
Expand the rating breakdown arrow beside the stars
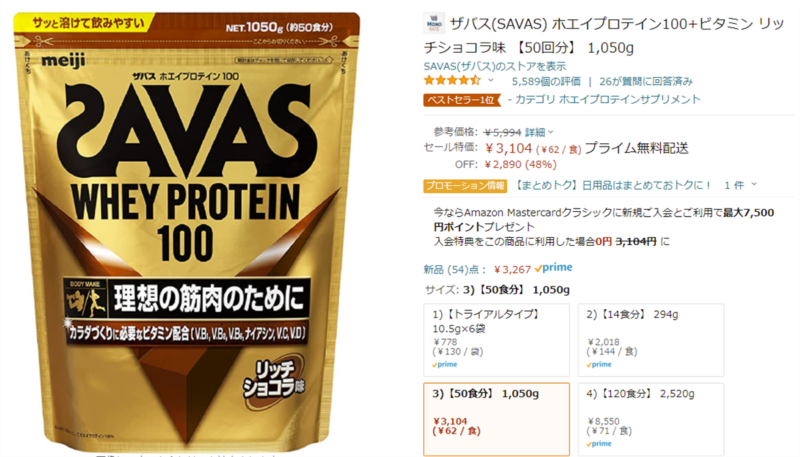click(x=491, y=81)
